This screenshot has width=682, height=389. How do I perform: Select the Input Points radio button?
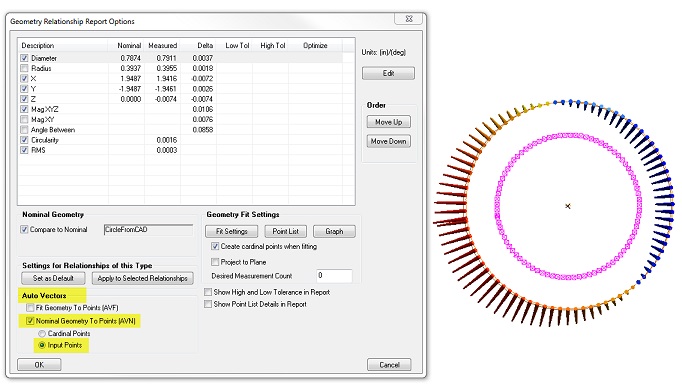pos(42,345)
